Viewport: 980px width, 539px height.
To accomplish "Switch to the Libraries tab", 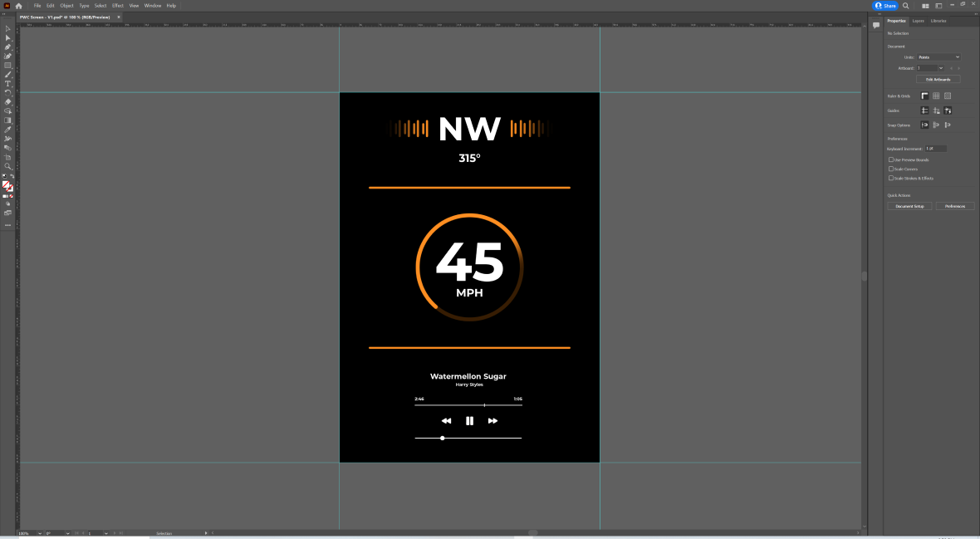I will [938, 21].
